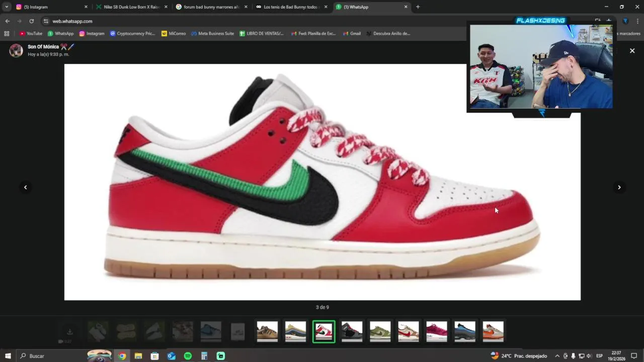Open site information icon in address bar
The width and height of the screenshot is (644, 362).
coord(46,21)
